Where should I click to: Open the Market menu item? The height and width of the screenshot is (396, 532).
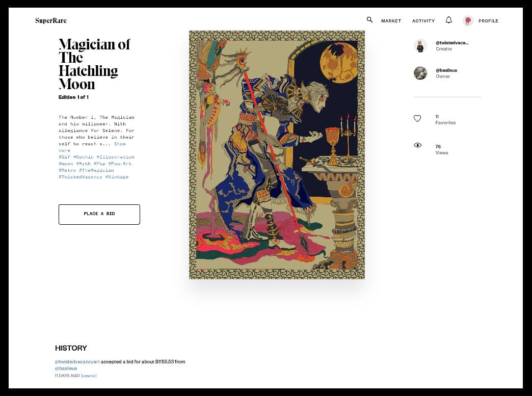click(391, 21)
